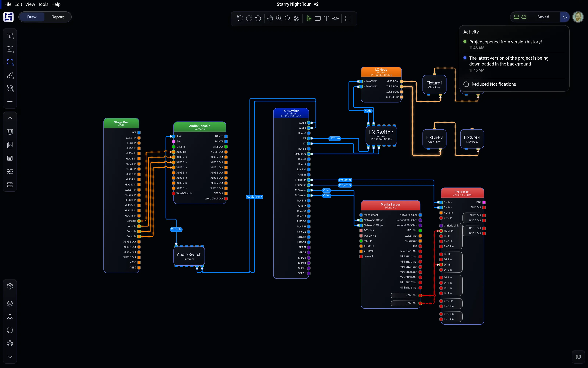Select the Media Server header
The width and height of the screenshot is (588, 368).
(390, 206)
